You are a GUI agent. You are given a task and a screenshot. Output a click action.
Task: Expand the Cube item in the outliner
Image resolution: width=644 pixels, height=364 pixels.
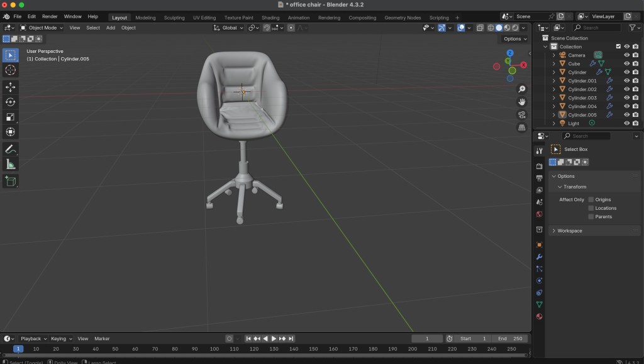(554, 63)
